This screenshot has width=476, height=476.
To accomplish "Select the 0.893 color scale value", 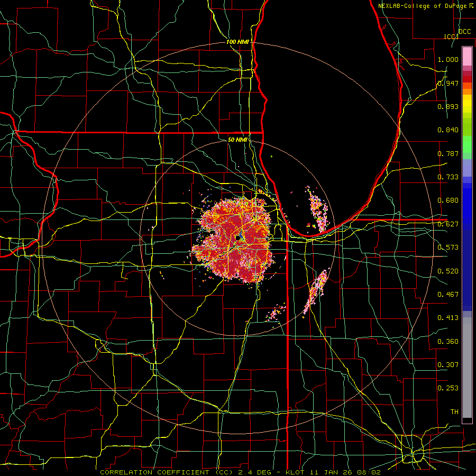I will pos(448,106).
